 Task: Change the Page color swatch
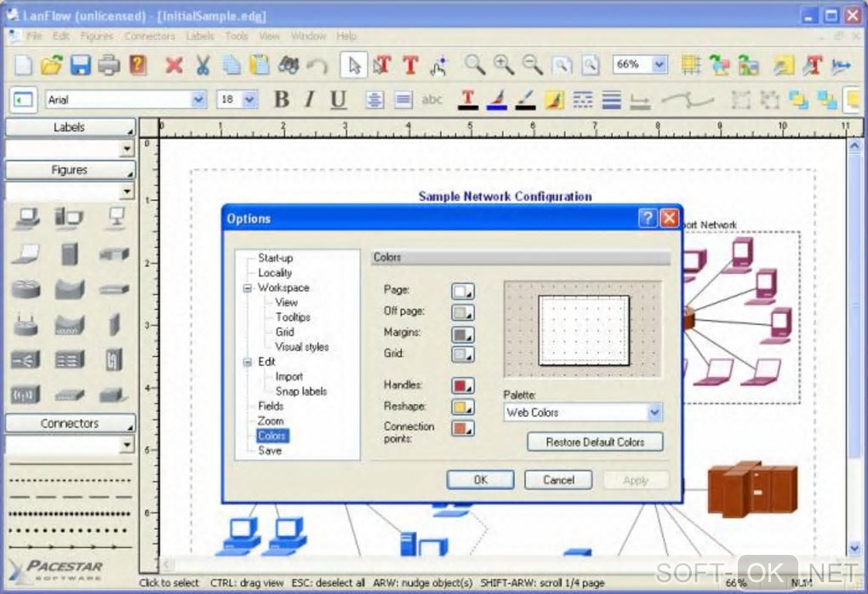tap(463, 291)
